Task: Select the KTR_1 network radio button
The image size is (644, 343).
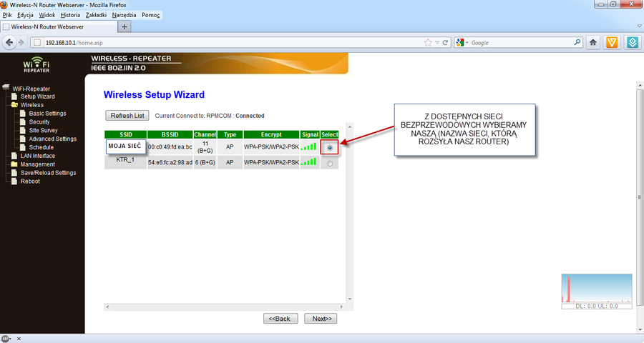Action: [329, 164]
